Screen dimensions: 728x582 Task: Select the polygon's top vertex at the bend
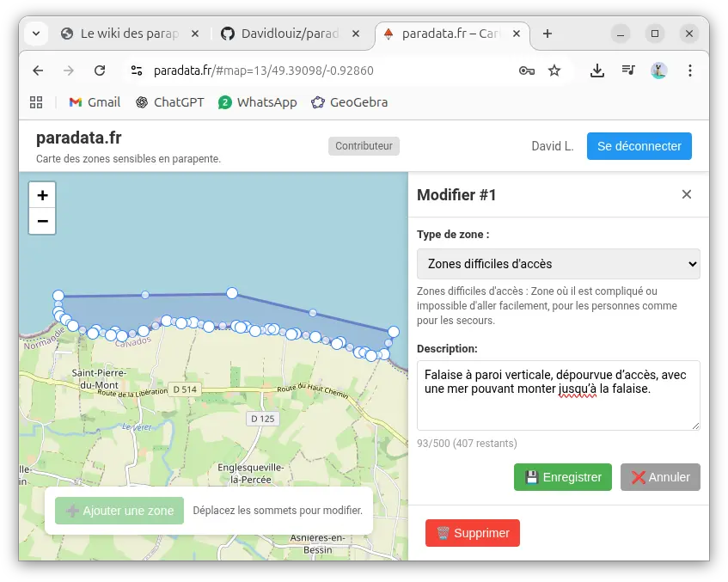(232, 293)
